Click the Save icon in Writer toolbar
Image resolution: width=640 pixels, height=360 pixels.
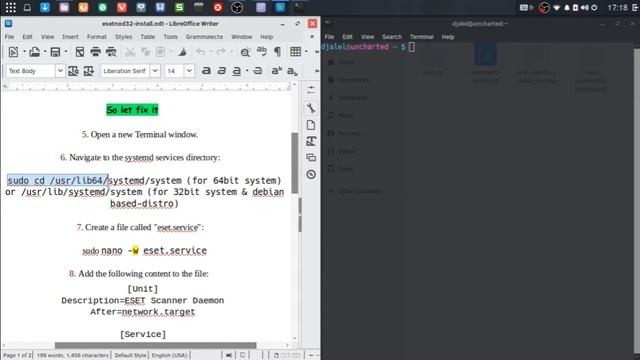pos(55,52)
